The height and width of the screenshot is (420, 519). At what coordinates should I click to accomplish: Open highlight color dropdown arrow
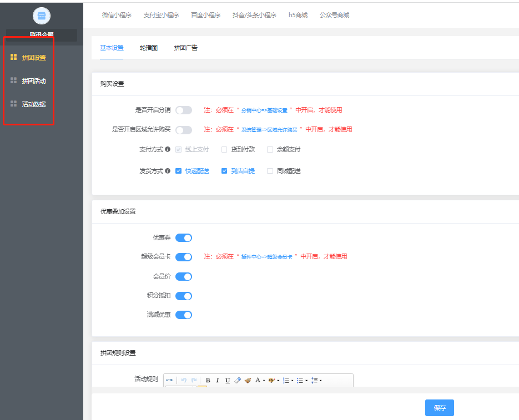(278, 381)
